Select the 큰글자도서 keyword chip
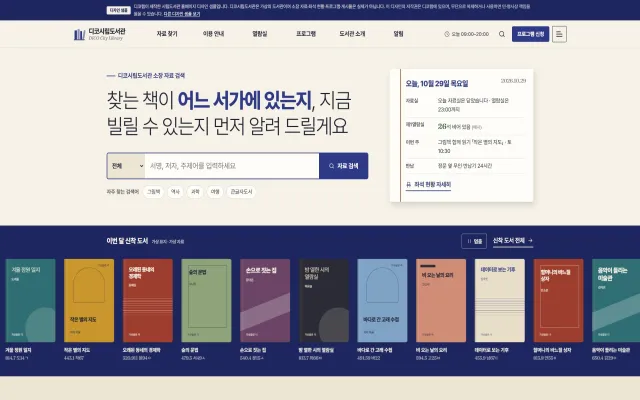This screenshot has height=400, width=640. [241, 192]
